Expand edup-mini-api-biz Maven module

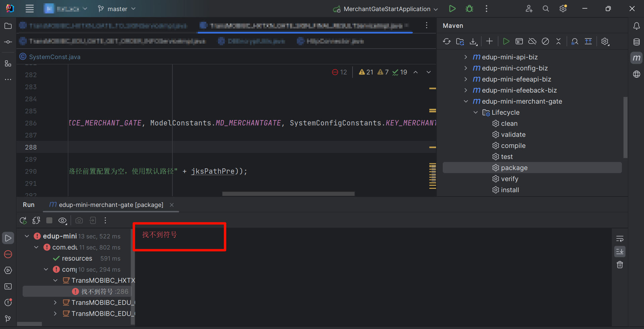click(x=466, y=57)
